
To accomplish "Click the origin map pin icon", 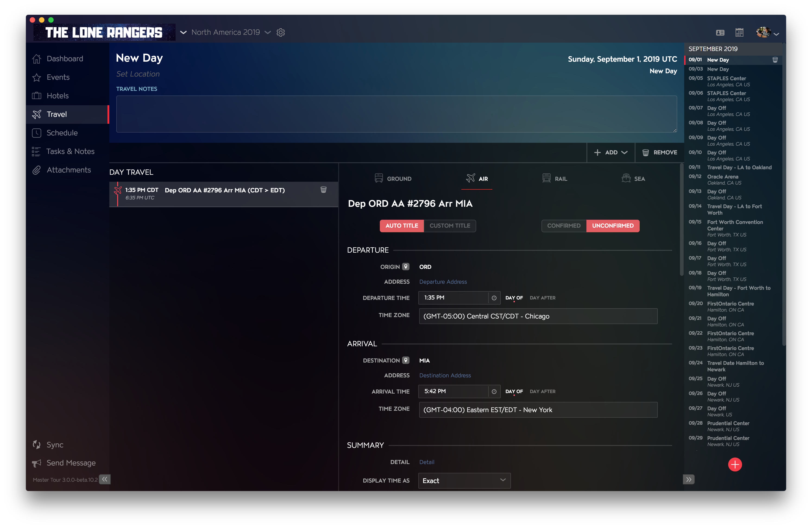I will click(x=405, y=267).
